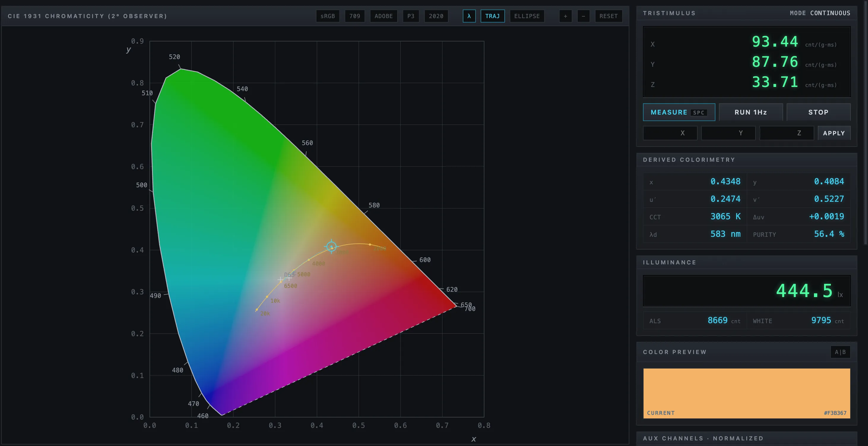Click the D65 white point marker
868x446 pixels.
coord(280,280)
